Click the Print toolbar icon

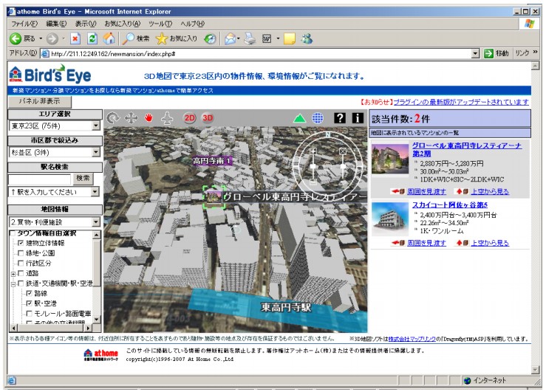point(250,38)
